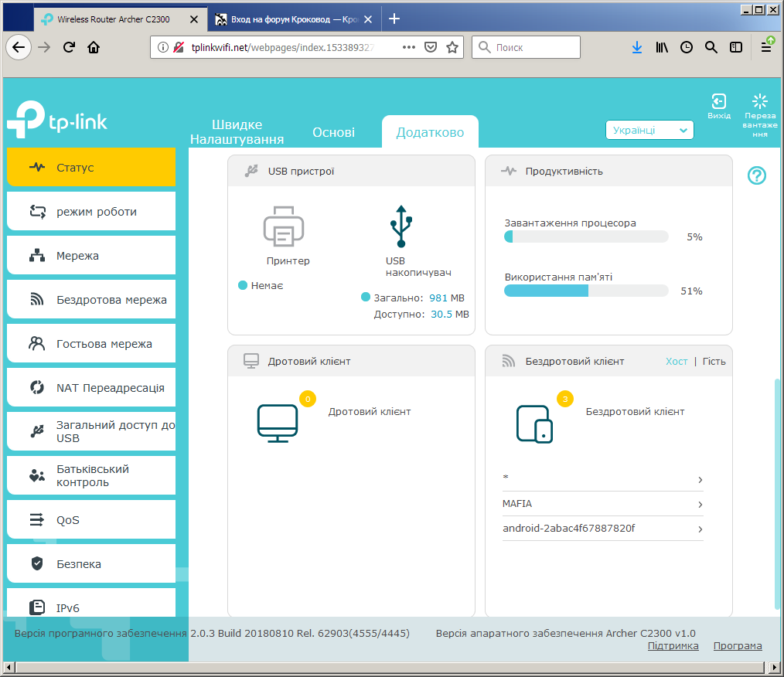Select Бездротова мережа in sidebar
Image resolution: width=784 pixels, height=677 pixels.
coord(91,300)
